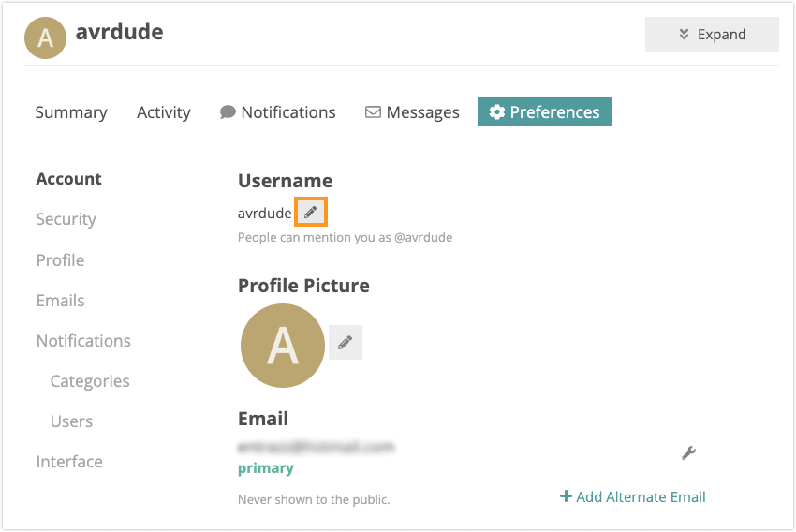Click the email wrench settings icon
This screenshot has height=532, width=796.
coord(688,452)
